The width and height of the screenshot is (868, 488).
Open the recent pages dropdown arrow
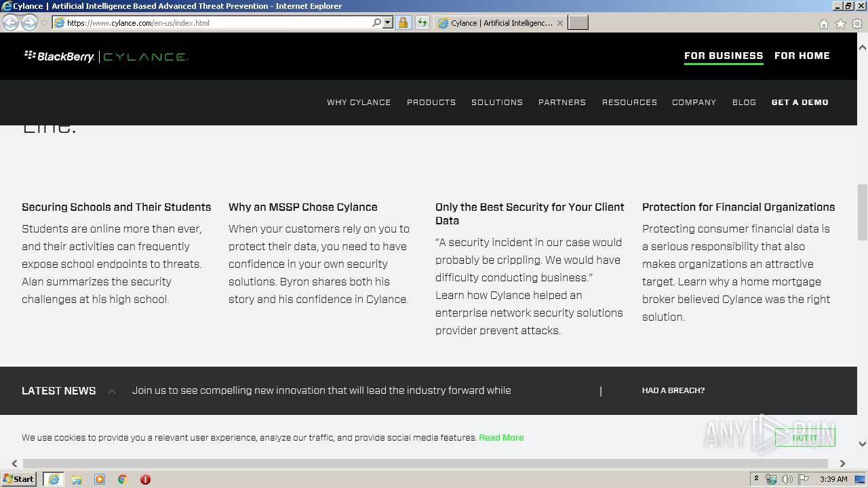coord(44,23)
